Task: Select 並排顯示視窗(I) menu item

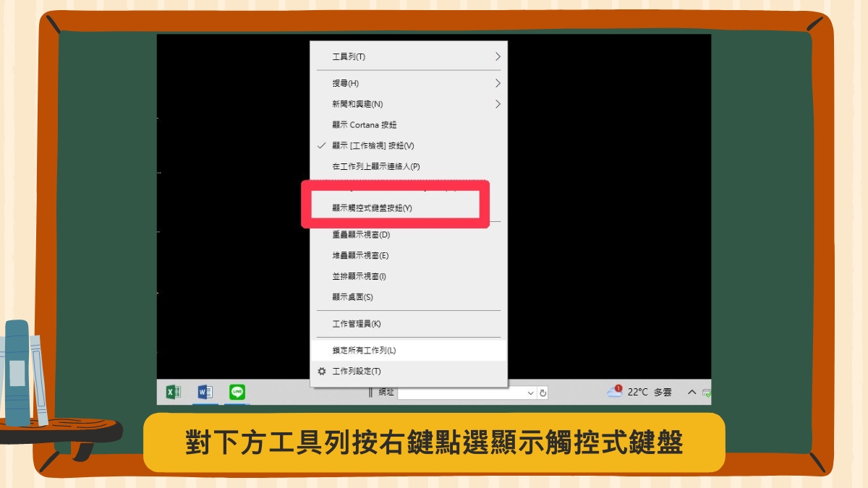Action: click(409, 276)
